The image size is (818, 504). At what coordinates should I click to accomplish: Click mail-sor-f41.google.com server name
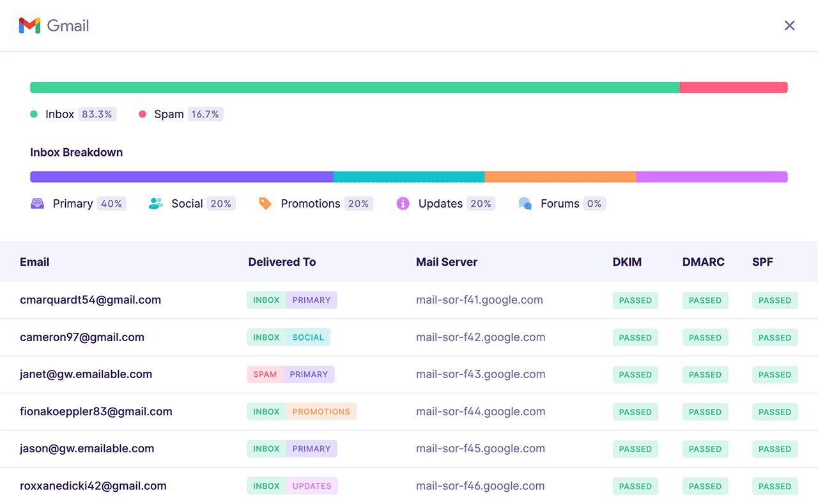(x=479, y=300)
